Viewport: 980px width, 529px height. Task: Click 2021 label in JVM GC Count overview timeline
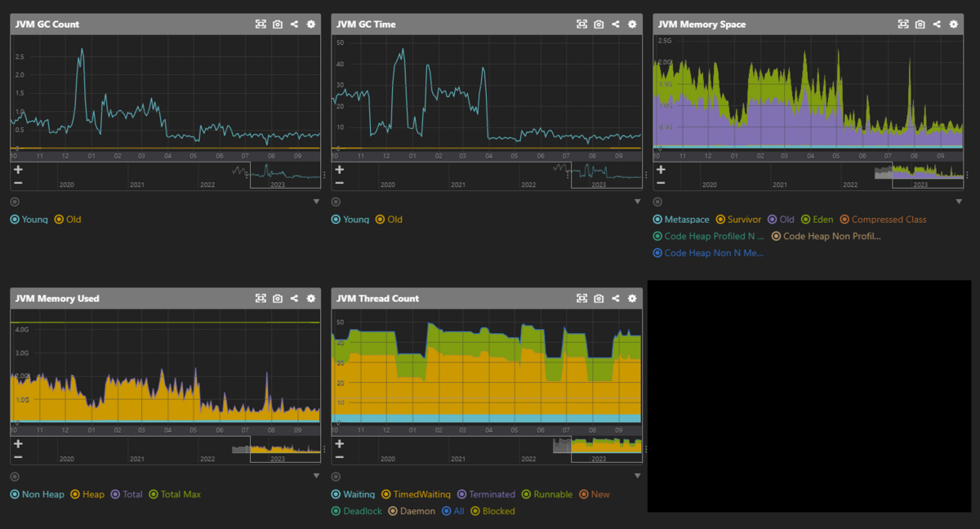(x=137, y=185)
